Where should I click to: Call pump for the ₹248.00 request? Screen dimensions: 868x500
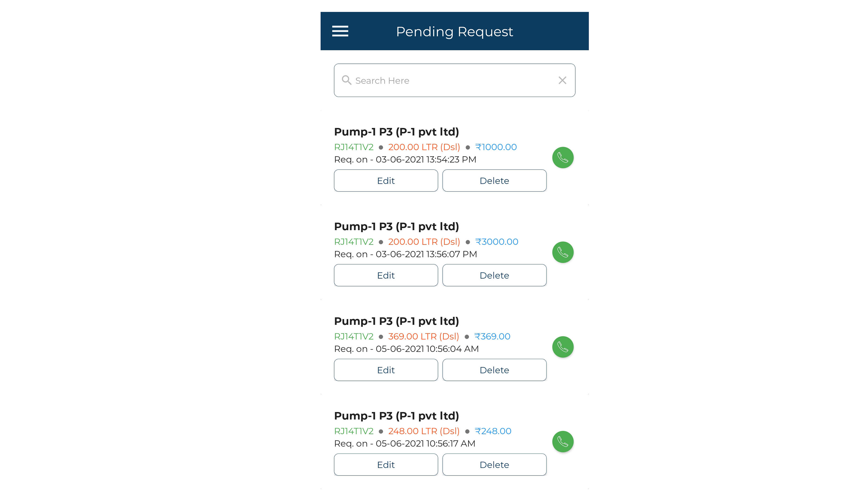coord(563,442)
